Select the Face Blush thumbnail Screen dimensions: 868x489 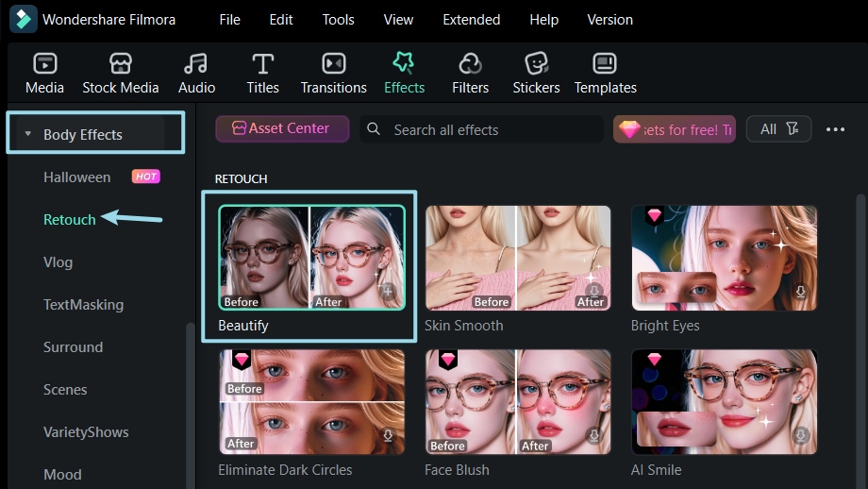pos(518,401)
